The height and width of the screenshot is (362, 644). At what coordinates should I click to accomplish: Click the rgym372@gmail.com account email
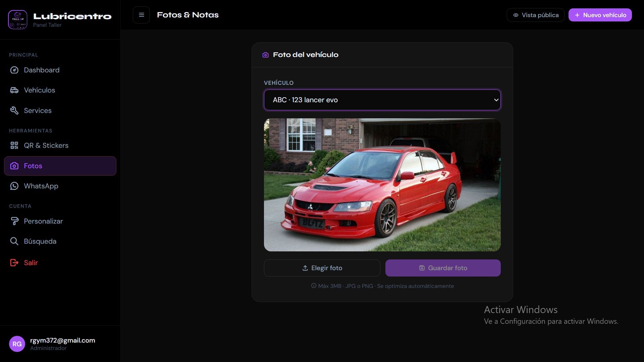tap(63, 341)
